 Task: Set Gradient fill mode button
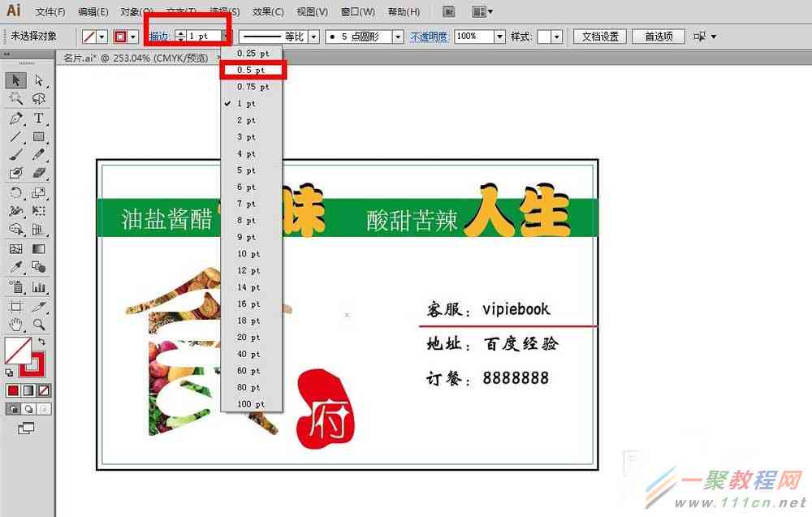point(28,390)
